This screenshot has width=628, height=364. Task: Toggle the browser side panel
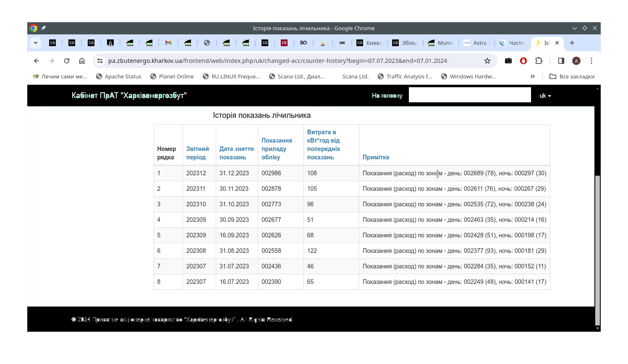coord(561,61)
